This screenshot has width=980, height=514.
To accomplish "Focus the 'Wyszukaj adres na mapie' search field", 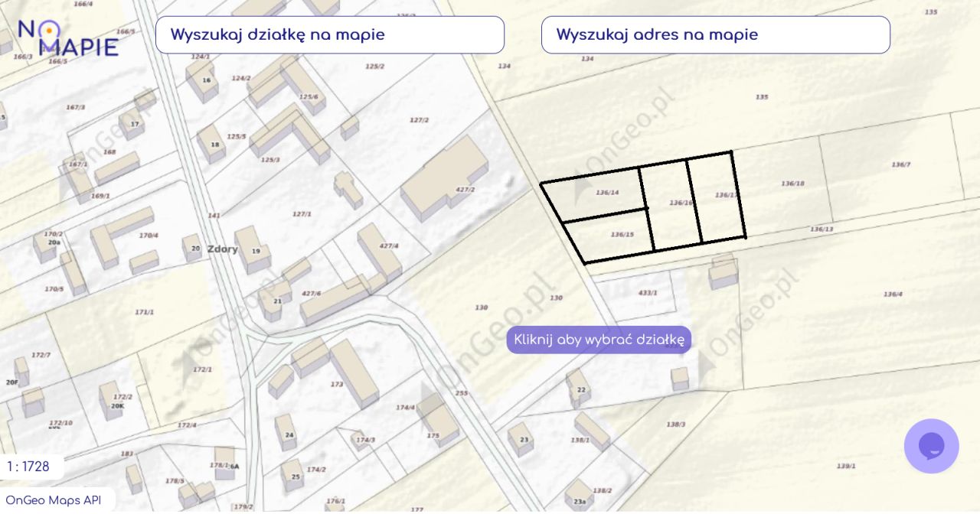I will point(716,35).
